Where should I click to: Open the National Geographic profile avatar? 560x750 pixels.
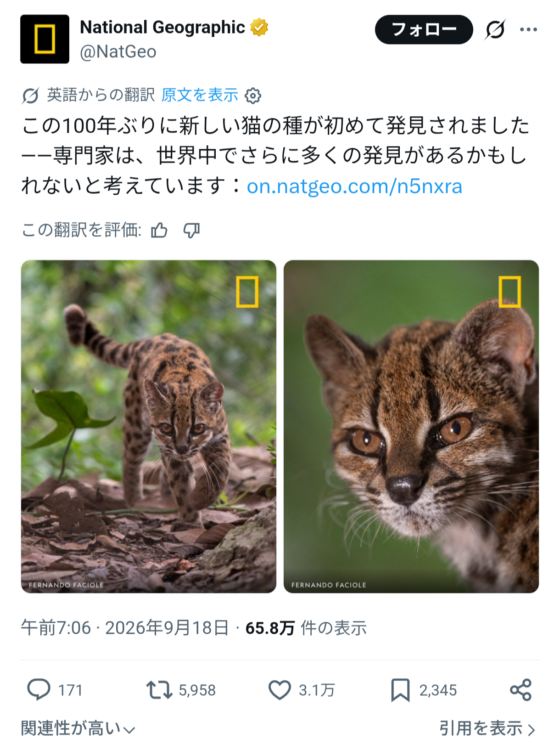pyautogui.click(x=45, y=39)
